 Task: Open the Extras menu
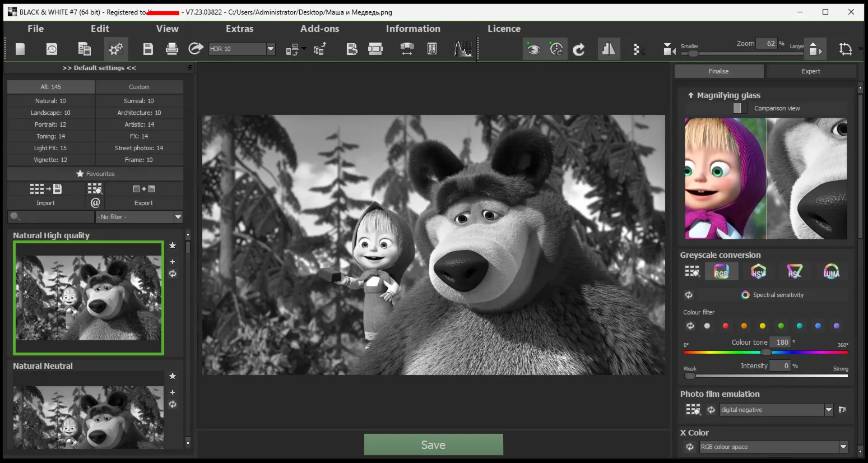tap(239, 29)
